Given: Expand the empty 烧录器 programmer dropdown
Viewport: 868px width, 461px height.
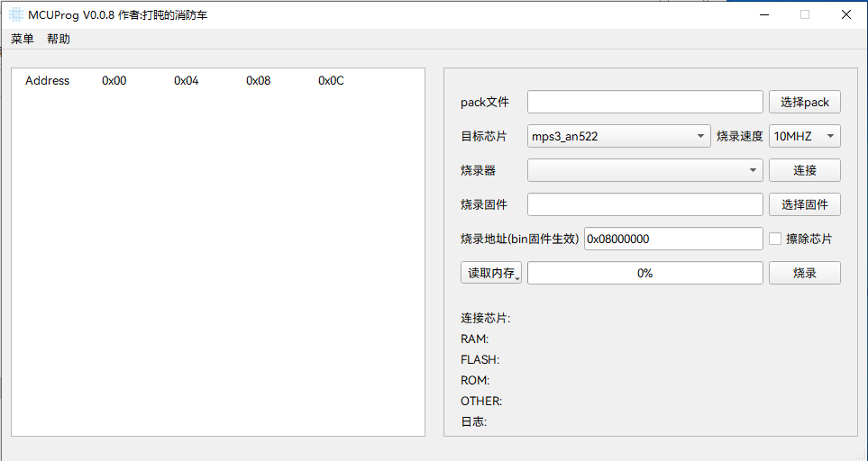Looking at the screenshot, I should tap(644, 170).
